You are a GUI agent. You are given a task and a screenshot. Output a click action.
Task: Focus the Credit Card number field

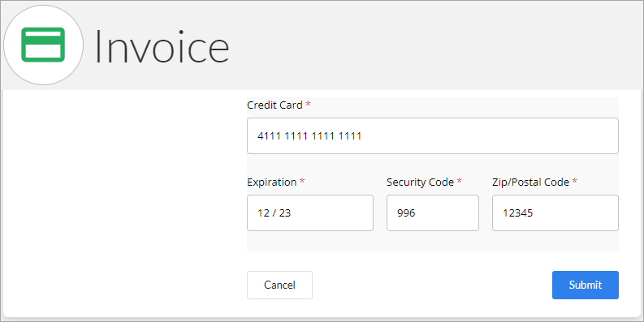click(433, 135)
